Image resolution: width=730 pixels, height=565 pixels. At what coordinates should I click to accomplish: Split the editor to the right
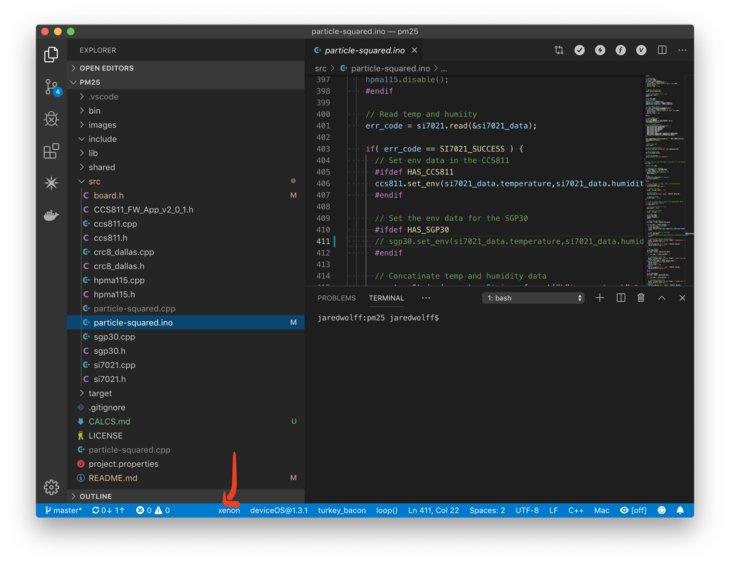[x=662, y=50]
